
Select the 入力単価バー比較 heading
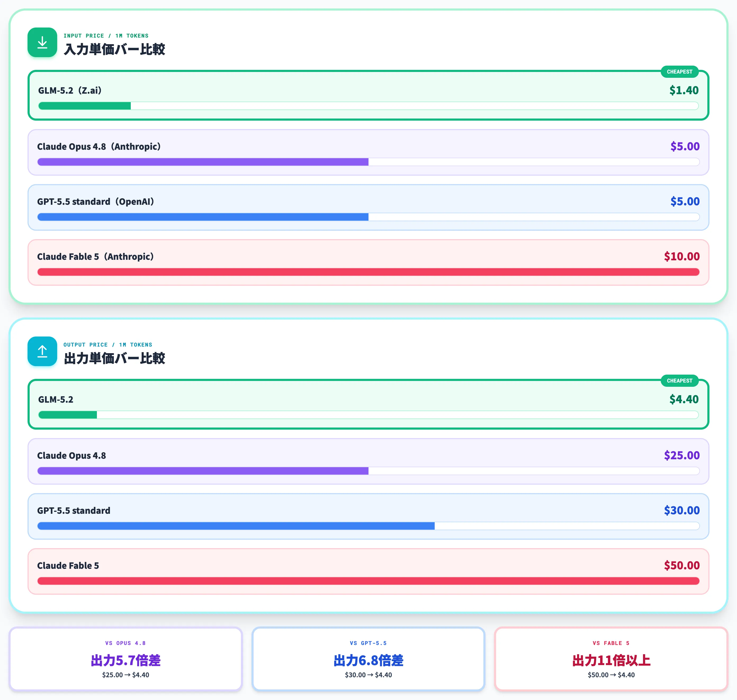[x=114, y=49]
